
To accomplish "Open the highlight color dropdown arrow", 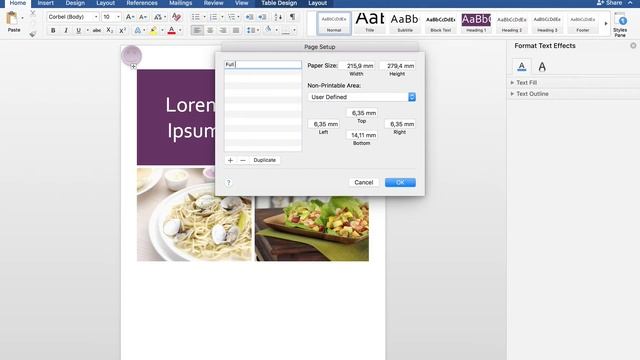I will [x=162, y=30].
